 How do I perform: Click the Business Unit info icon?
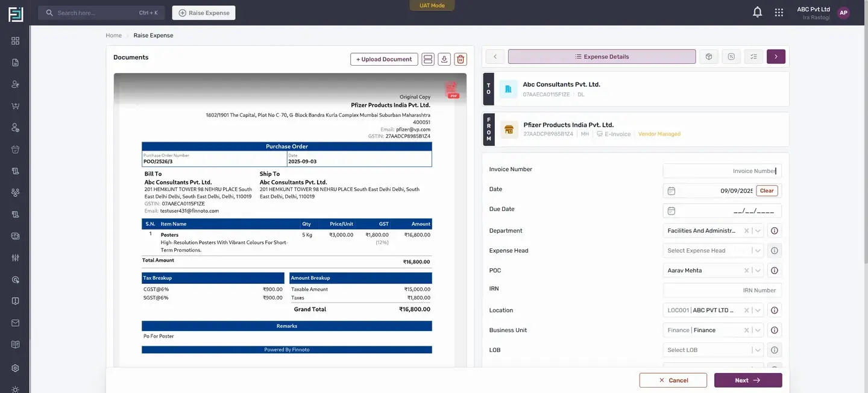775,330
